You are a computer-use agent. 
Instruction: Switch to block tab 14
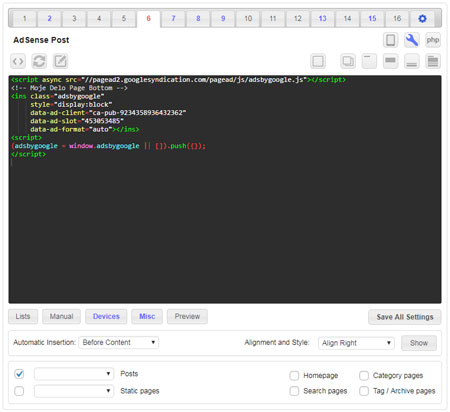(347, 18)
